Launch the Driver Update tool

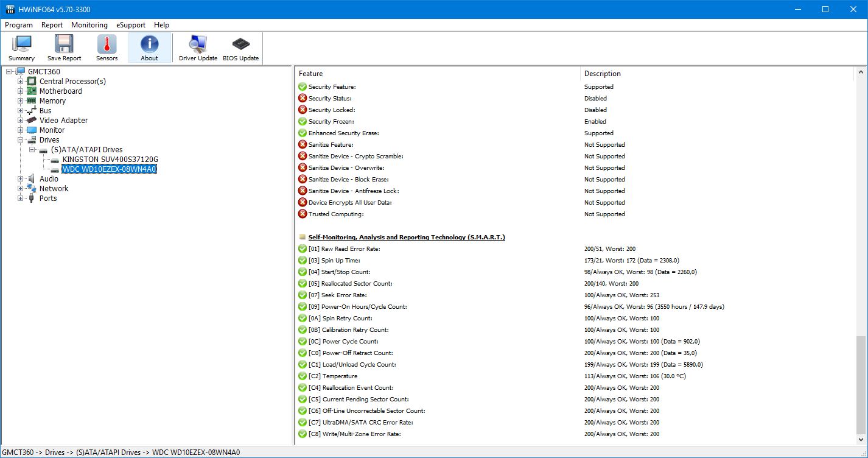198,48
